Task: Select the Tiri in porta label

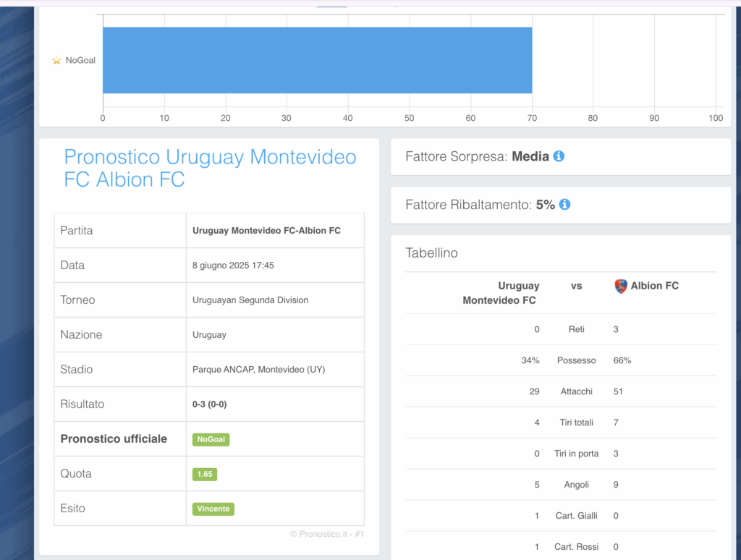Action: 577,454
